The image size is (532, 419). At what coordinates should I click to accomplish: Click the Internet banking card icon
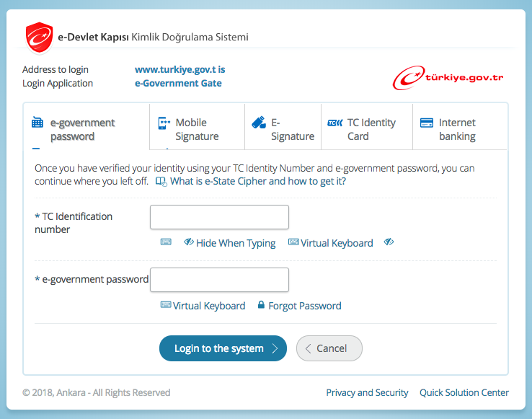(426, 123)
